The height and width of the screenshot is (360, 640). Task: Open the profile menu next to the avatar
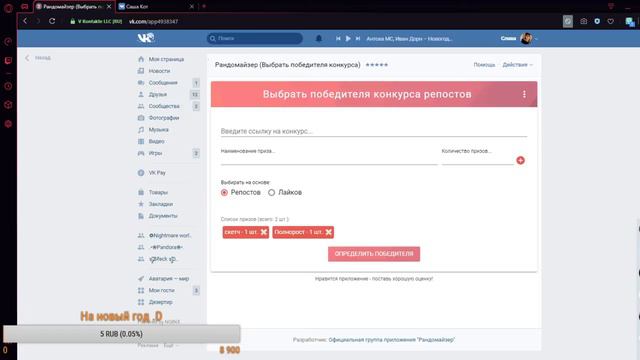point(536,39)
